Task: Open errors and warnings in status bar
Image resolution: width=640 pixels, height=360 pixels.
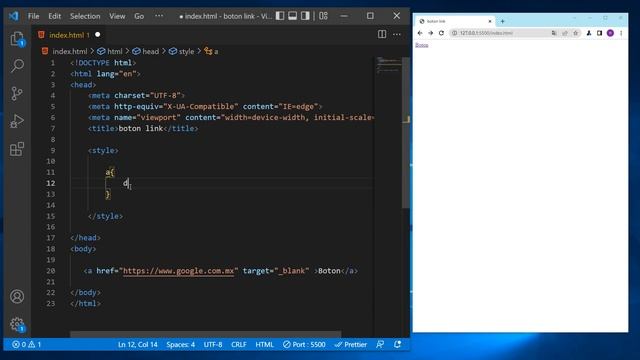Action: tap(27, 344)
